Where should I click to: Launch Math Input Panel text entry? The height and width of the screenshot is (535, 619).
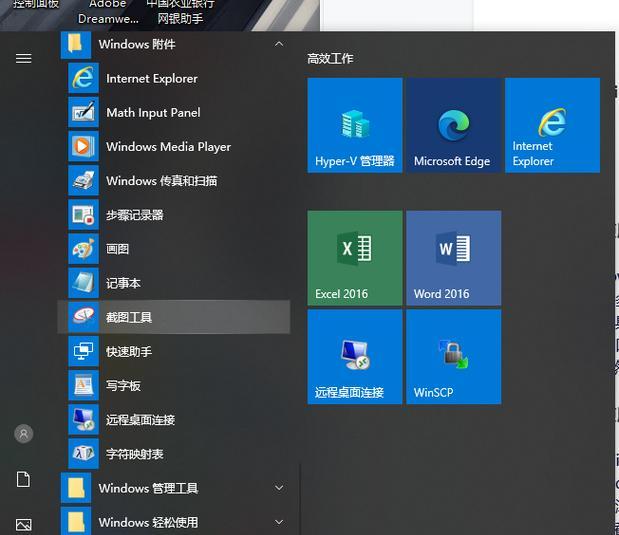[x=153, y=113]
